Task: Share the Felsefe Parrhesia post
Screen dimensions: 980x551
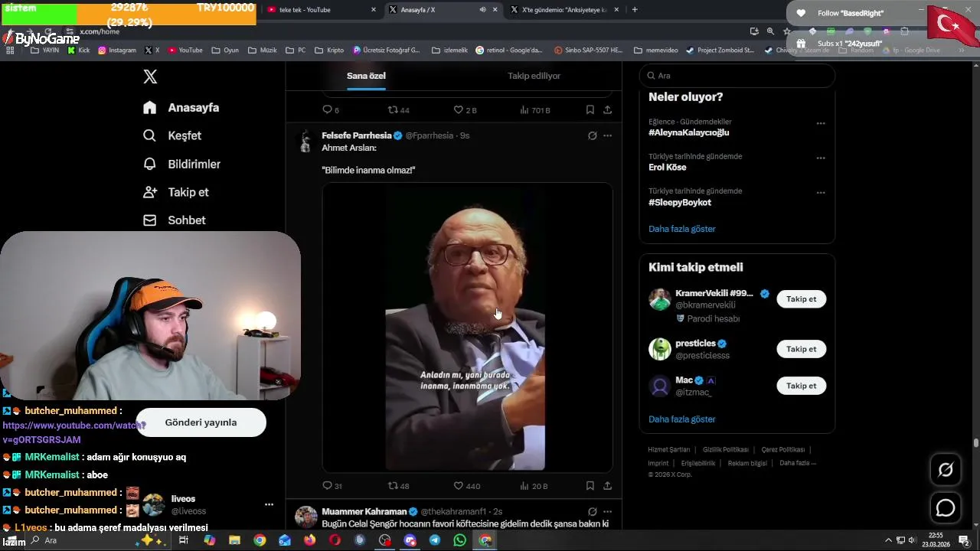Action: pyautogui.click(x=607, y=486)
